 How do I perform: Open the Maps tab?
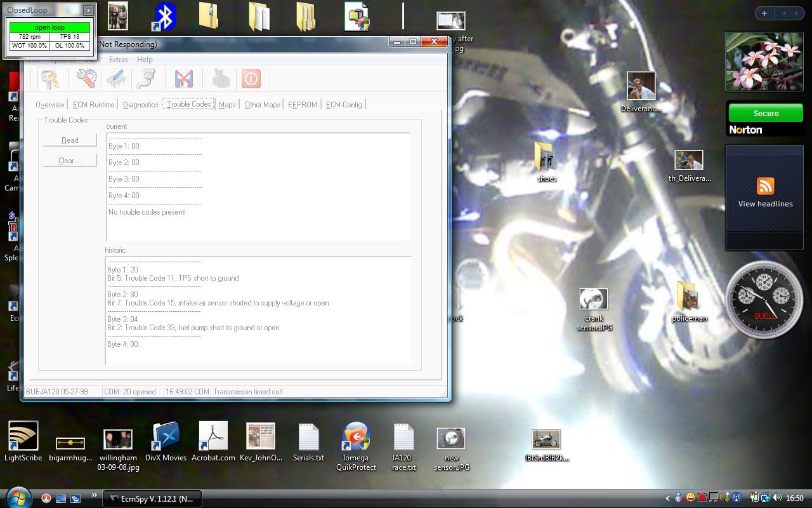pos(227,105)
